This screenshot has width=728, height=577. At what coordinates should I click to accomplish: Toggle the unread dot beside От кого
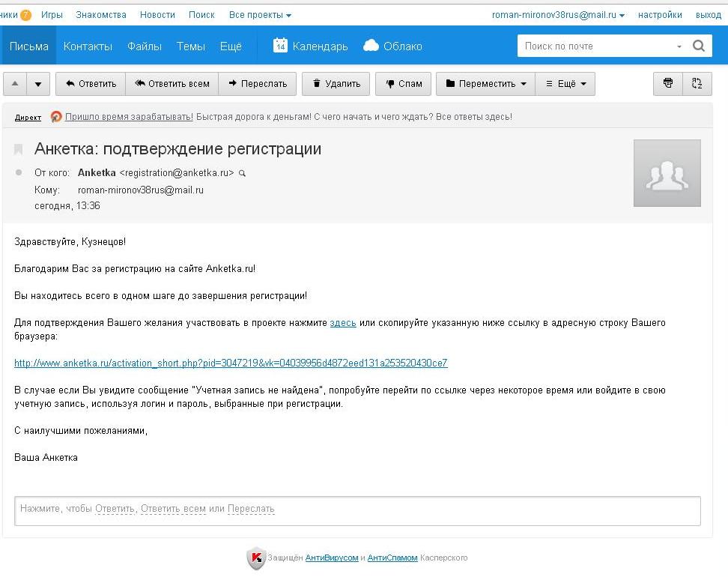[x=19, y=172]
